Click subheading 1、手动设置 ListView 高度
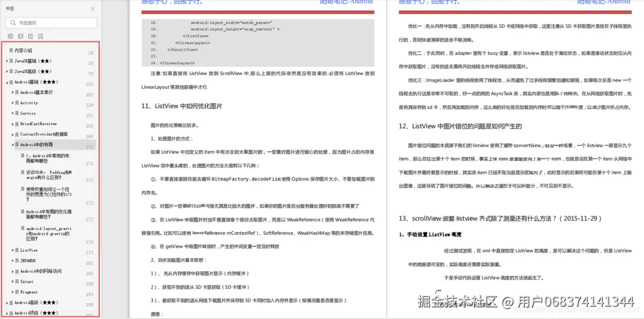 point(430,235)
